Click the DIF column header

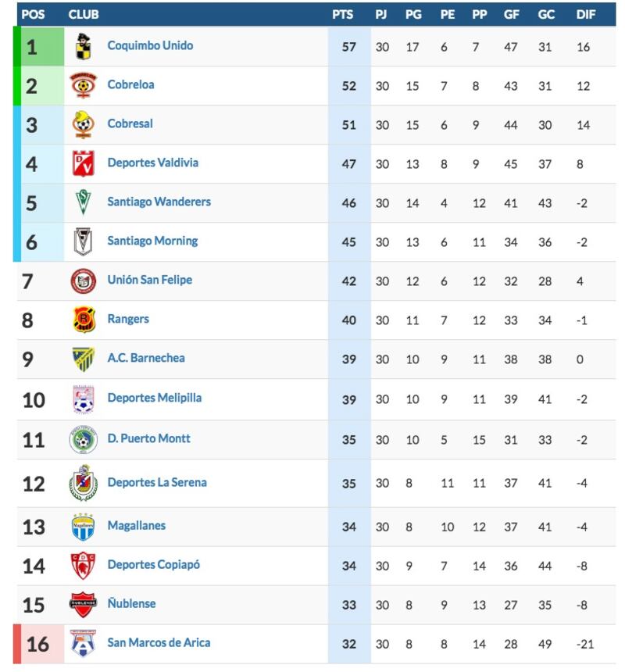pyautogui.click(x=586, y=15)
